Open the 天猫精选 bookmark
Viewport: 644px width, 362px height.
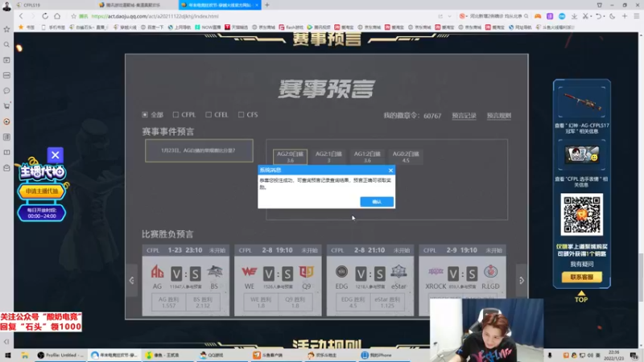(x=236, y=27)
